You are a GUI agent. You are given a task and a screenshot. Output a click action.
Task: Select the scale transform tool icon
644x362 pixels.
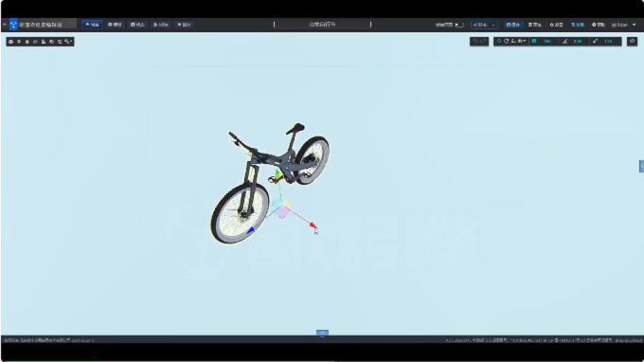coord(513,41)
